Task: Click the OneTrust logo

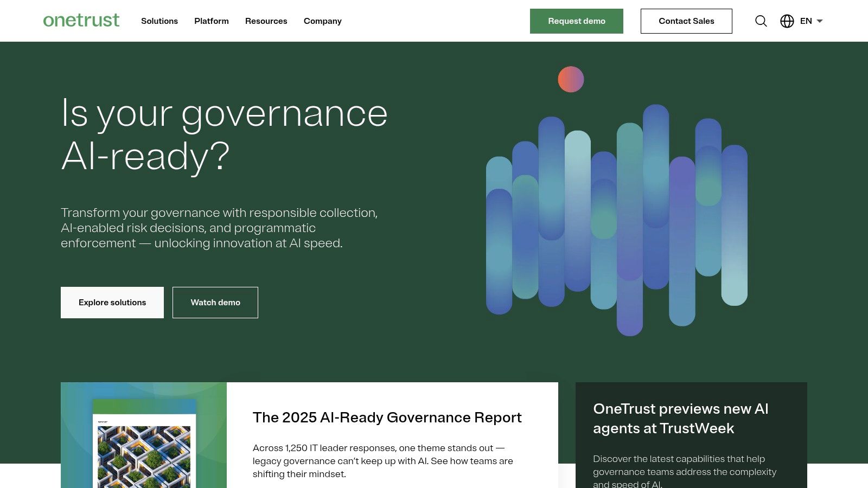Action: click(x=81, y=21)
